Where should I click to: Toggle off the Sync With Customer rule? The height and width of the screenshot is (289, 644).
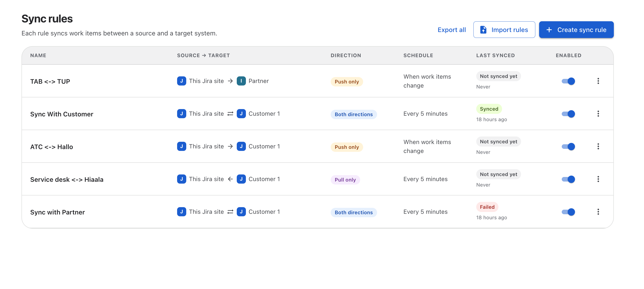pyautogui.click(x=568, y=114)
